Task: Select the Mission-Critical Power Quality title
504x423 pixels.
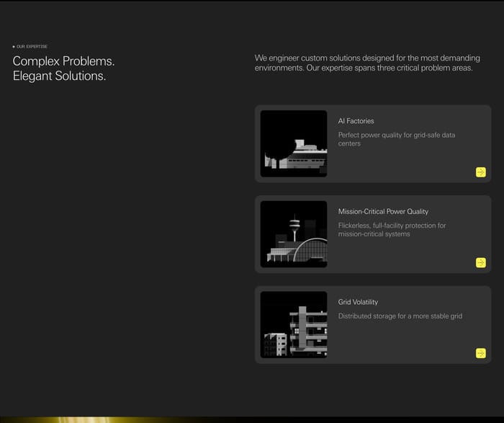Action: point(383,211)
